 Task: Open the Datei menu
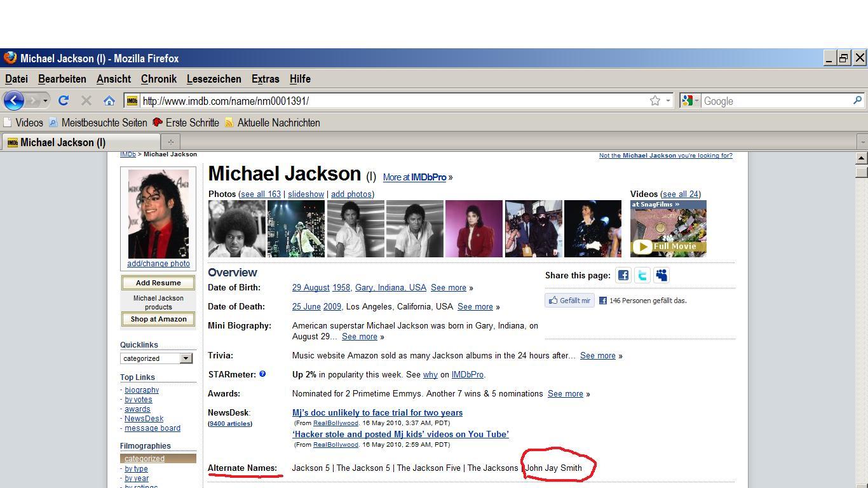click(x=17, y=79)
